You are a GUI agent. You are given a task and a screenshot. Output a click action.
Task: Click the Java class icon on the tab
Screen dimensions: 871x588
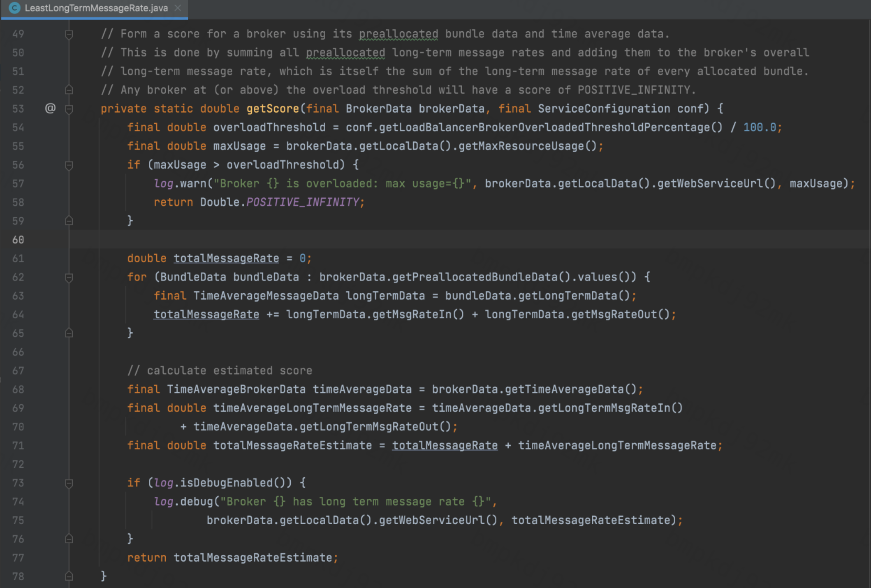15,8
